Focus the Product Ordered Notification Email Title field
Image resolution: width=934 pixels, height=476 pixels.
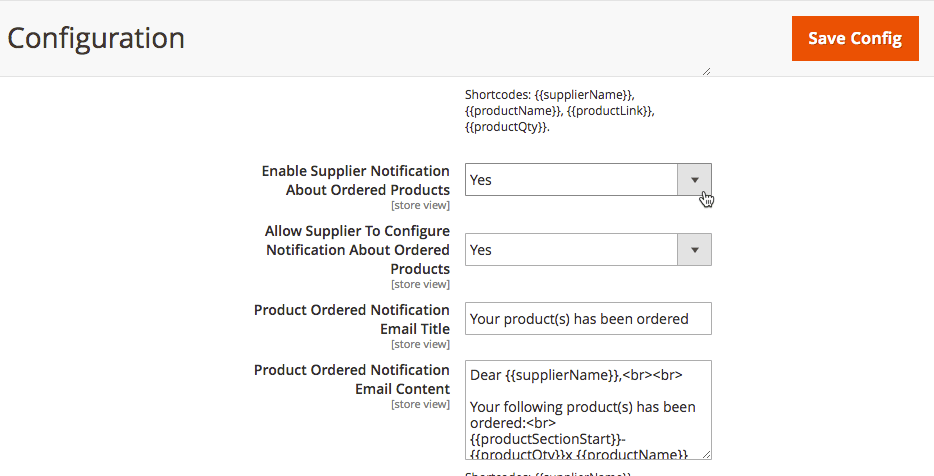(x=588, y=319)
